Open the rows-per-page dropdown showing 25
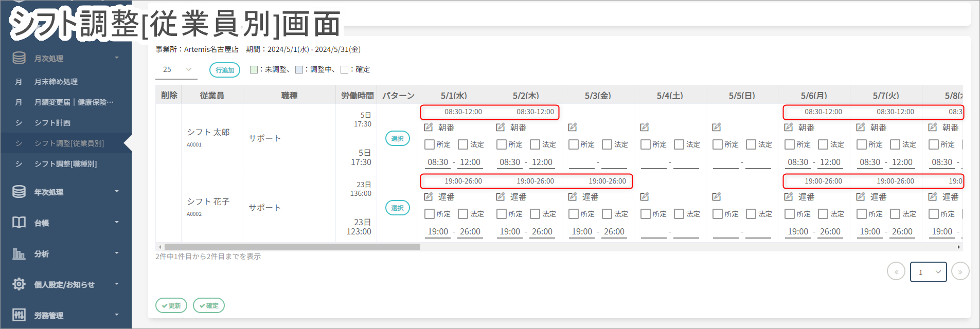This screenshot has width=980, height=329. [176, 69]
